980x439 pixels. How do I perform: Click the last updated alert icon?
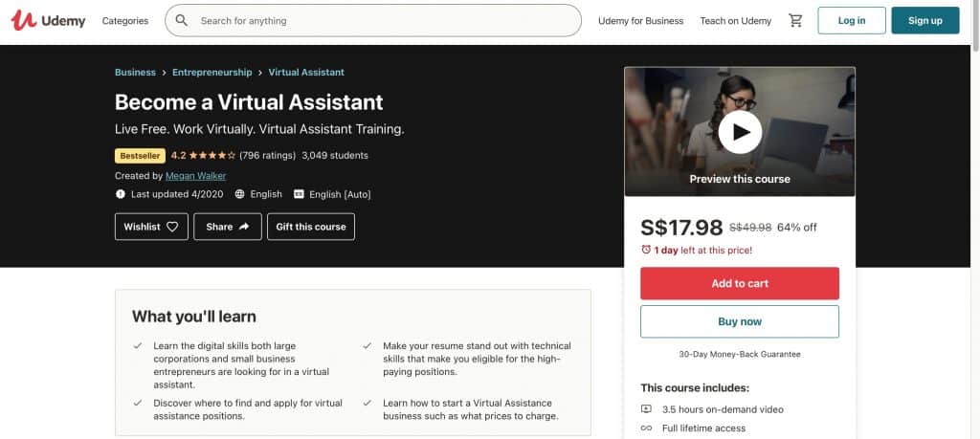pyautogui.click(x=120, y=194)
